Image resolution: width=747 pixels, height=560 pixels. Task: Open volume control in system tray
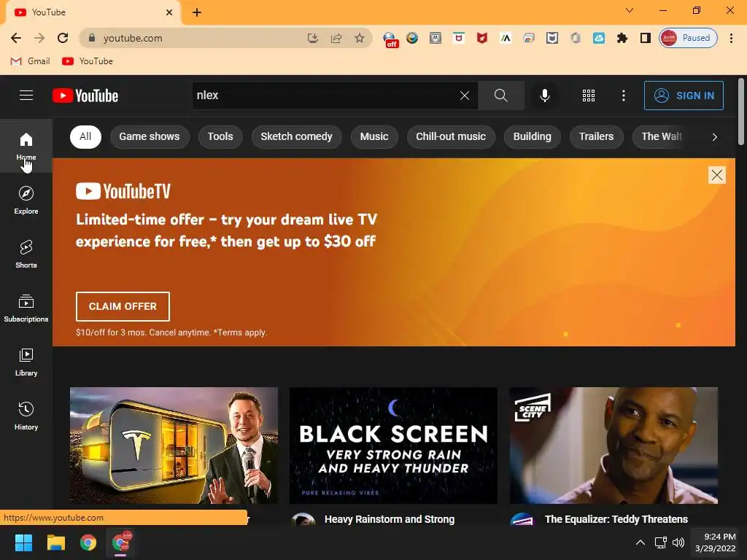click(x=678, y=542)
